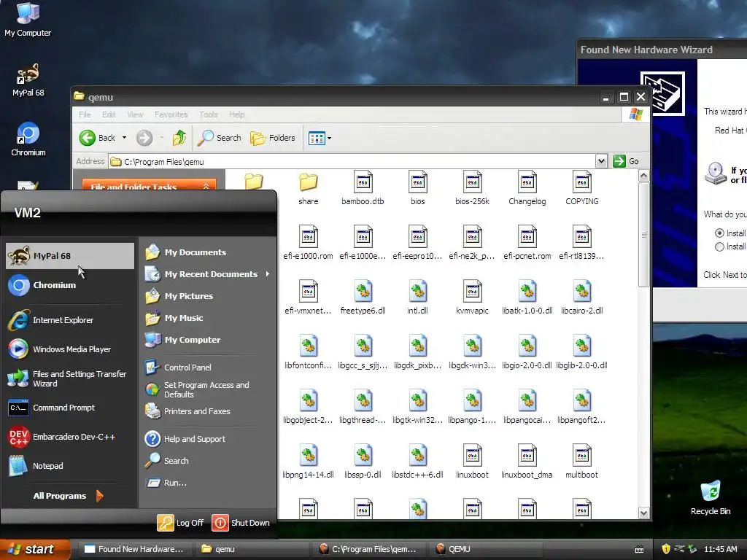Viewport: 747px width, 560px height.
Task: Open Embarcadero Dev-C++
Action: pyautogui.click(x=70, y=437)
